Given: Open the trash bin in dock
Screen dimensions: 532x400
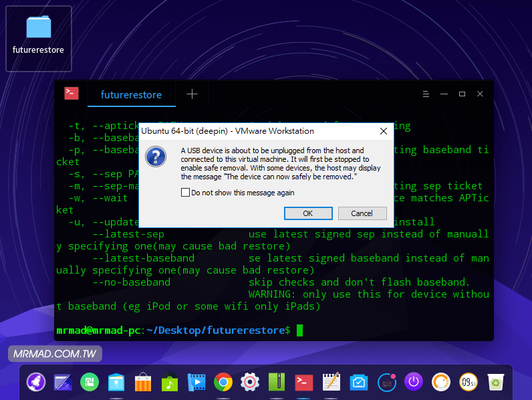Looking at the screenshot, I should (495, 382).
